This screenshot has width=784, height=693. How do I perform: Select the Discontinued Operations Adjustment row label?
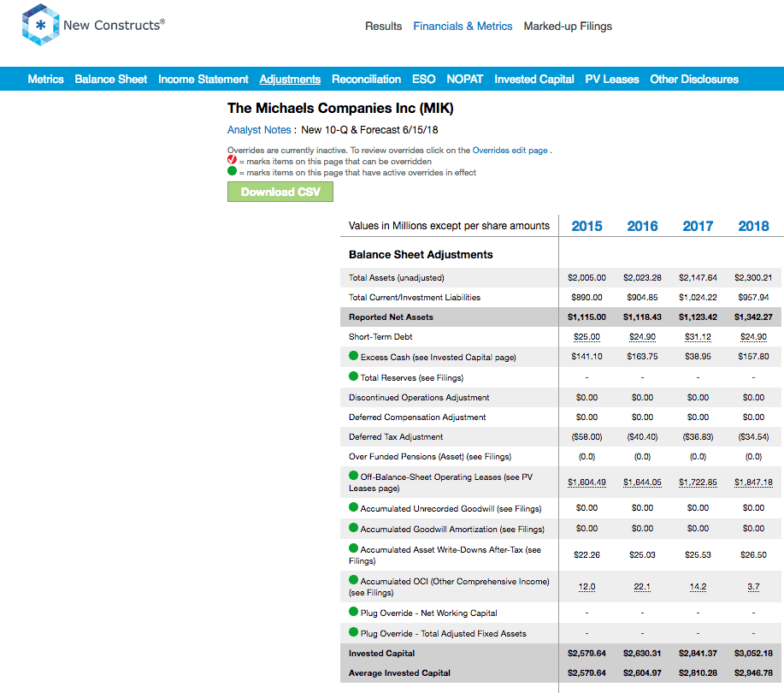pos(419,397)
